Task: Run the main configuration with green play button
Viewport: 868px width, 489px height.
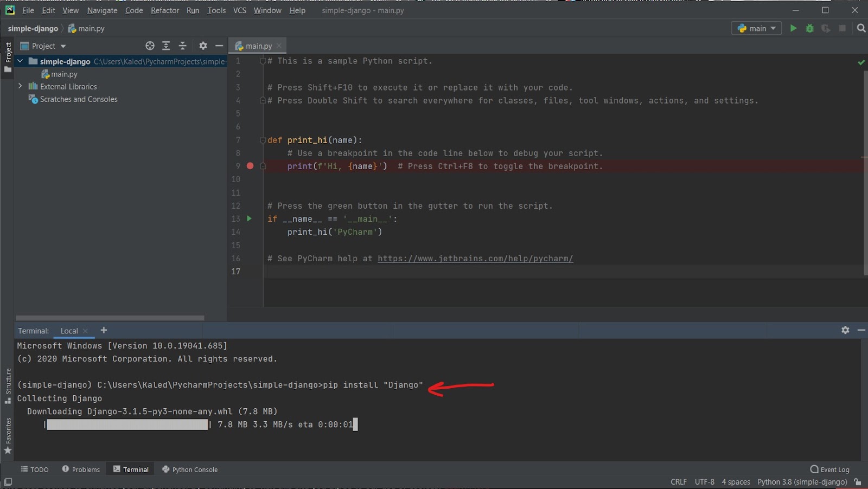Action: (x=793, y=28)
